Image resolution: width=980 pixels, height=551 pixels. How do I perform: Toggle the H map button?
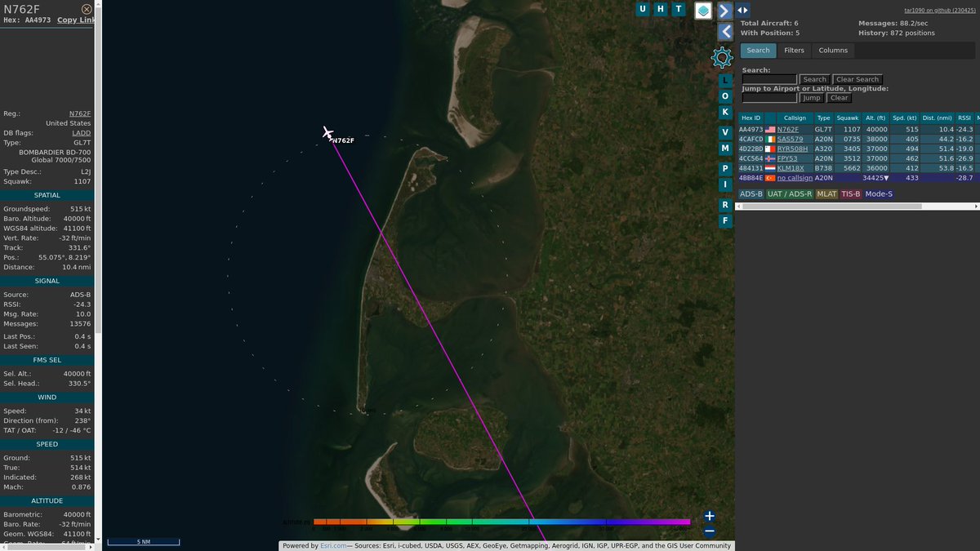tap(661, 9)
